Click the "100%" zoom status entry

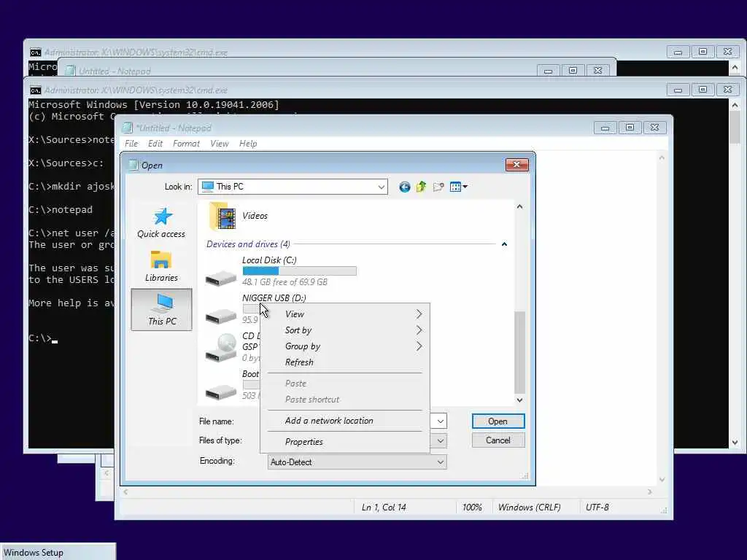(x=472, y=507)
